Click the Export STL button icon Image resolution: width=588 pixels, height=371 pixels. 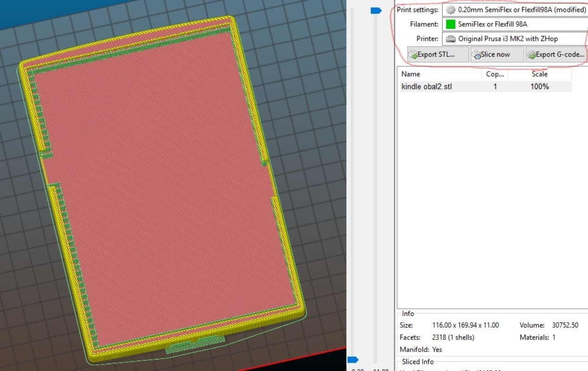[x=413, y=55]
